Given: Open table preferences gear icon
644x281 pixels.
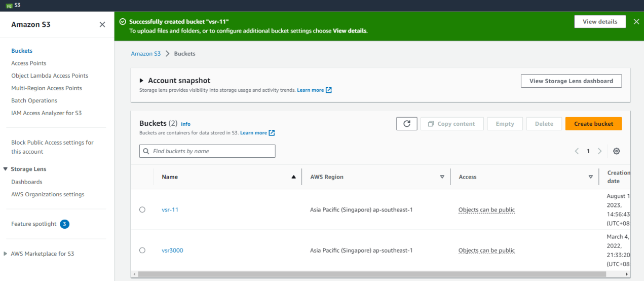Looking at the screenshot, I should click(616, 151).
